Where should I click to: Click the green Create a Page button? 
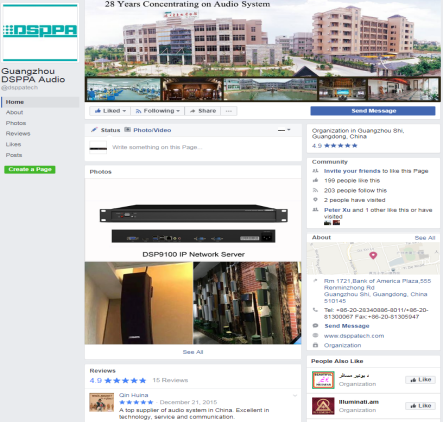pyautogui.click(x=30, y=169)
